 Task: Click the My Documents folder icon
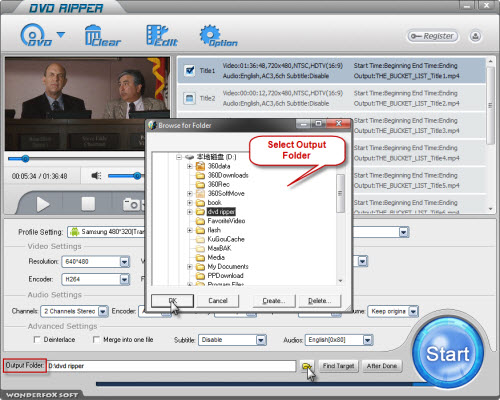[x=200, y=267]
